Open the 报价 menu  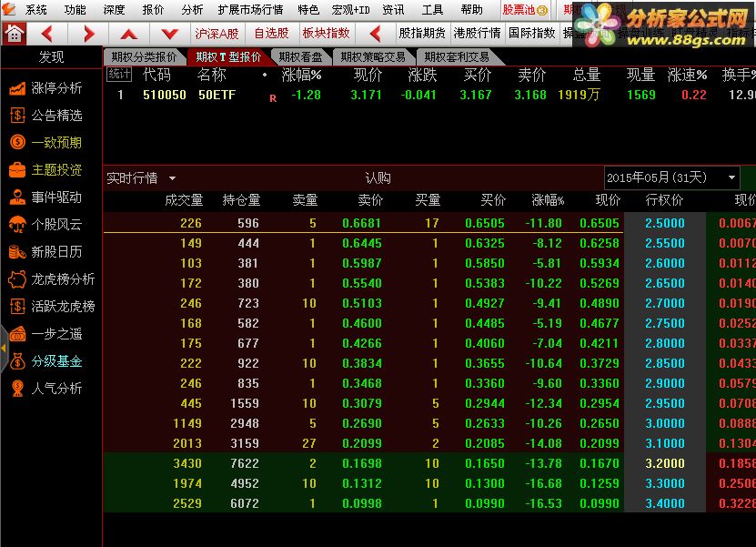click(x=153, y=10)
